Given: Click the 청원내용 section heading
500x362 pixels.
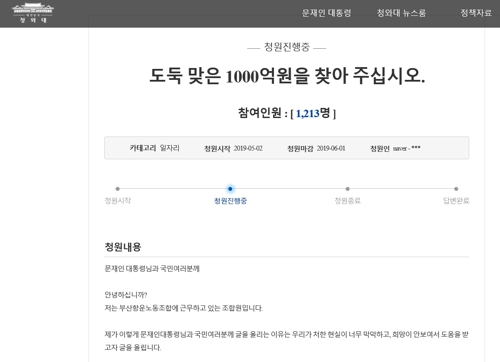Looking at the screenshot, I should pos(123,247).
